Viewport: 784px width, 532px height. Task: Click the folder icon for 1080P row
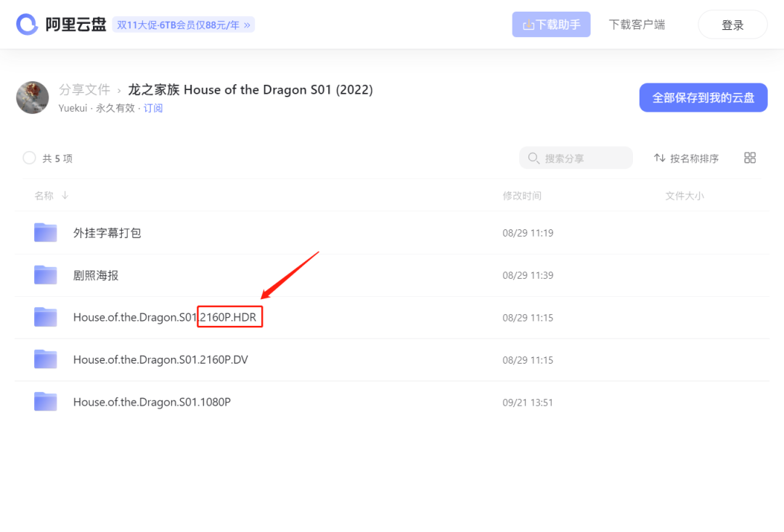coord(46,401)
